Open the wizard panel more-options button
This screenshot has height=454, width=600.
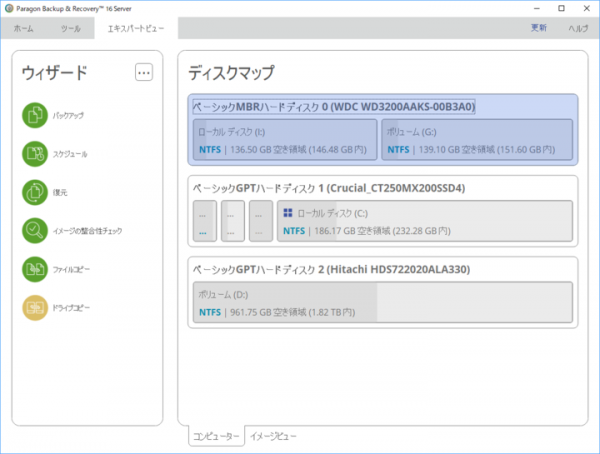(144, 72)
